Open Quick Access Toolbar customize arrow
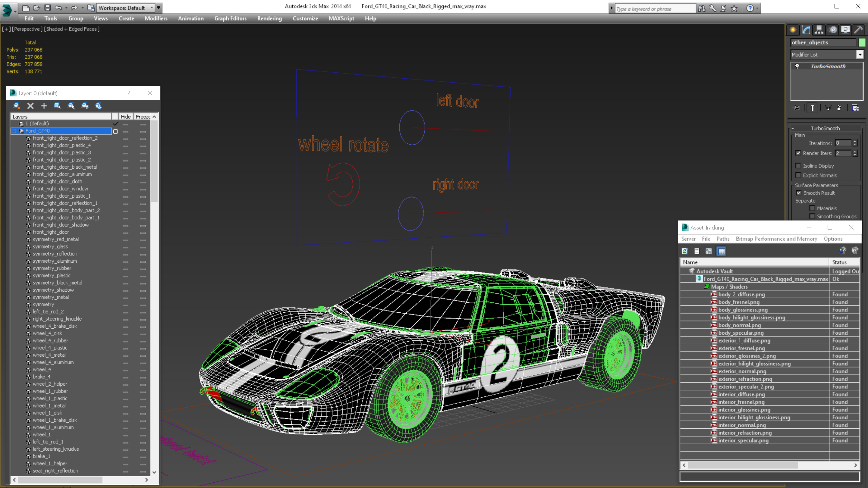The height and width of the screenshot is (488, 868). point(158,8)
